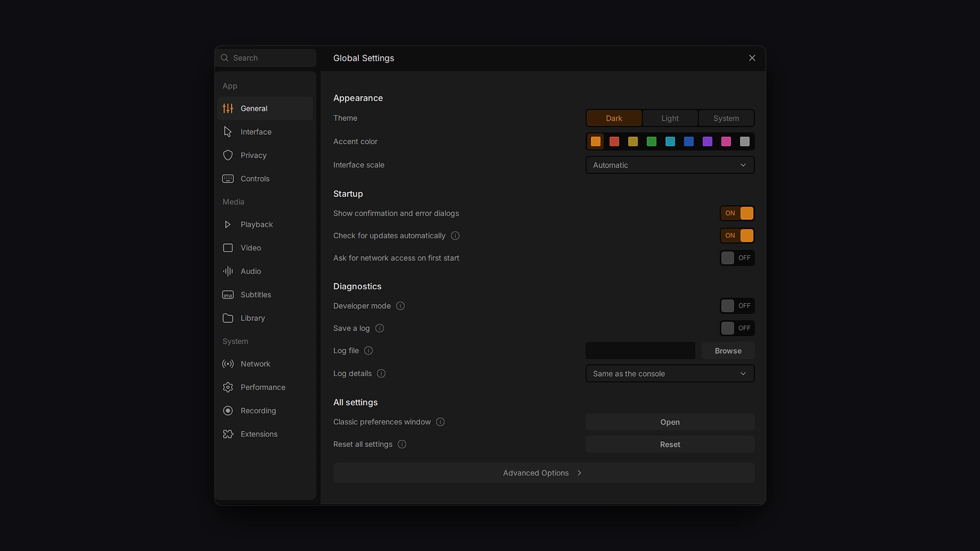
Task: Click the Video square icon
Action: point(228,248)
